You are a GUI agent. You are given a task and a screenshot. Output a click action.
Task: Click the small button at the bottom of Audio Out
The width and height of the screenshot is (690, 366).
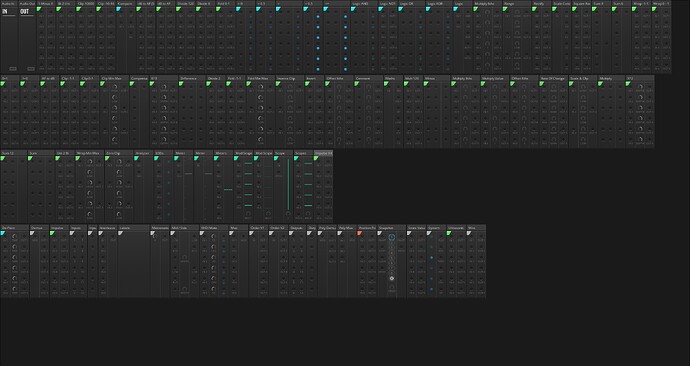pos(31,69)
